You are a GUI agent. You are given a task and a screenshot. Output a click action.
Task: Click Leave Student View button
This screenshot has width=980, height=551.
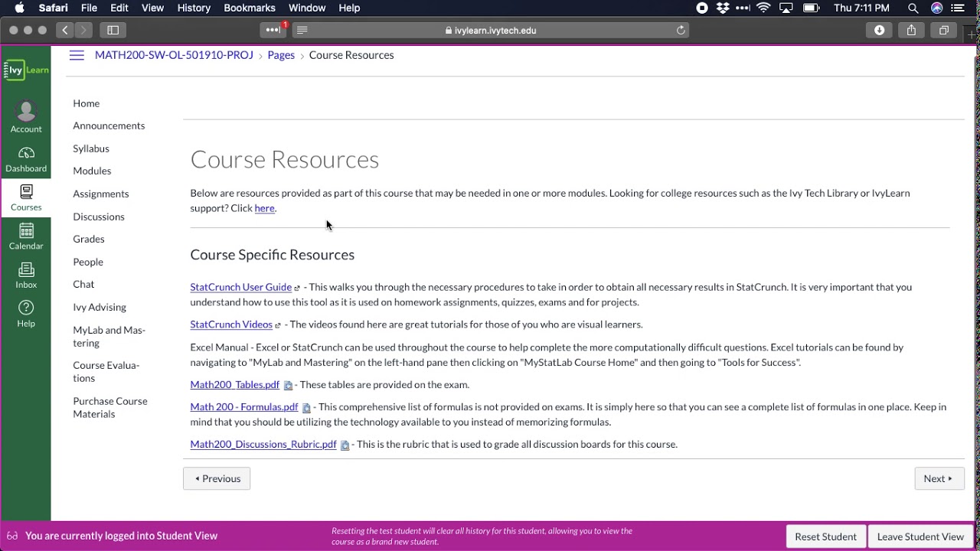click(920, 536)
